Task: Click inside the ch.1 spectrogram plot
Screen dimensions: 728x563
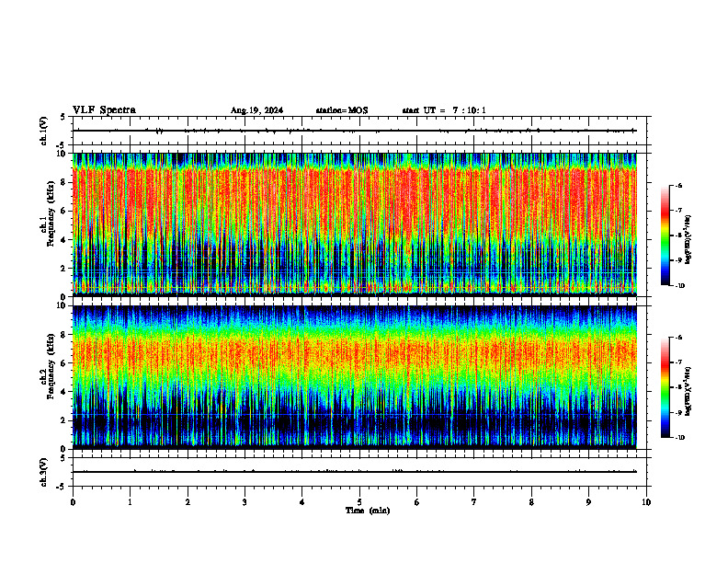Action: [355, 224]
